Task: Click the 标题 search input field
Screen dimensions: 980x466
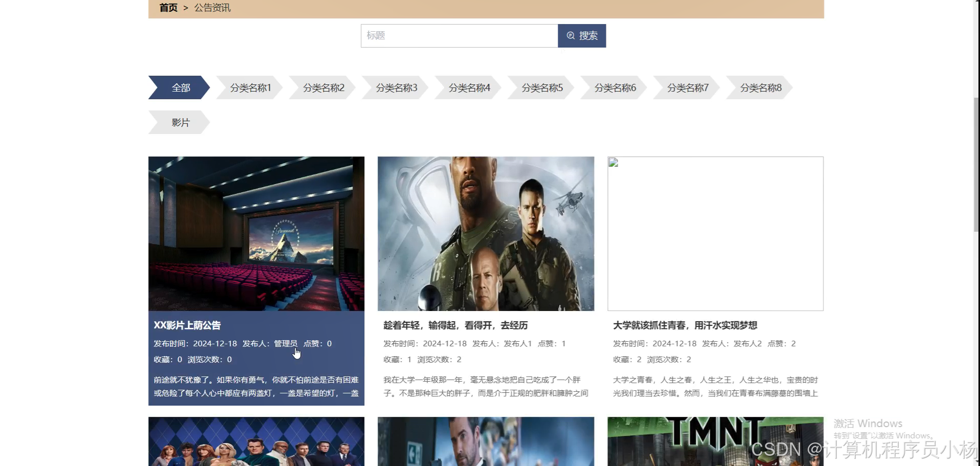Action: (459, 36)
